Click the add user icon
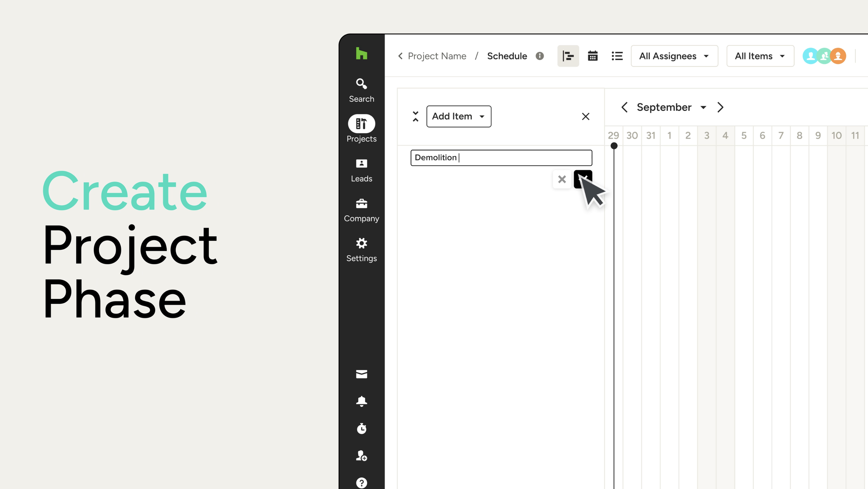The width and height of the screenshot is (868, 489). click(x=361, y=455)
